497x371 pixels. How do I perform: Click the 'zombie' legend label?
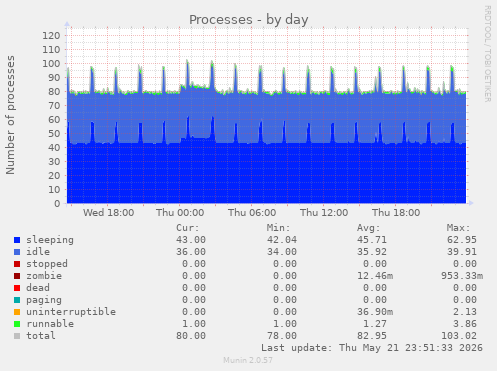44,276
